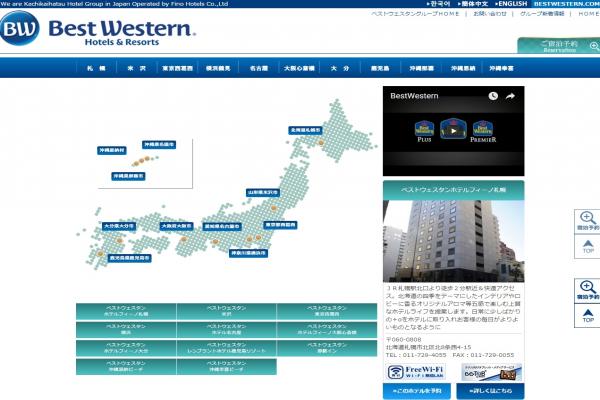Select 沖縄那覇 in the navigation bar
Image resolution: width=600 pixels, height=400 pixels.
[x=421, y=68]
